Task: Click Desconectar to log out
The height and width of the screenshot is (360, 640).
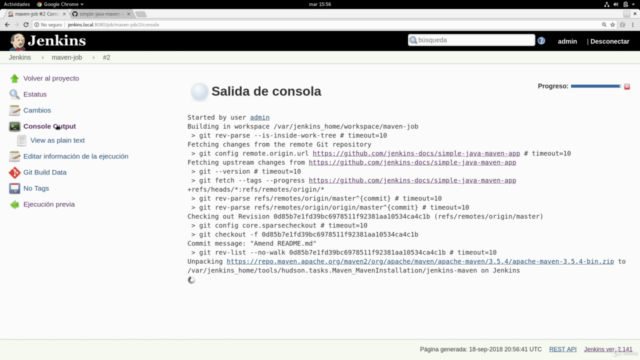Action: coord(610,41)
